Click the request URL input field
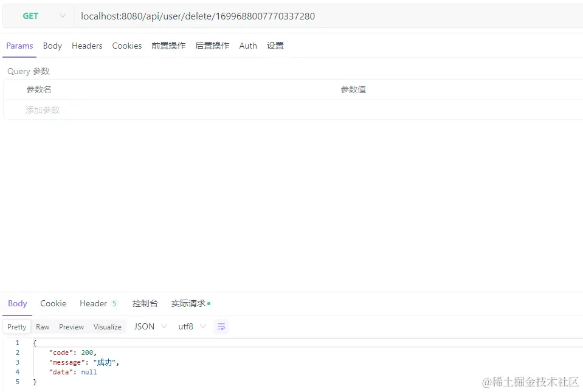 coord(328,16)
